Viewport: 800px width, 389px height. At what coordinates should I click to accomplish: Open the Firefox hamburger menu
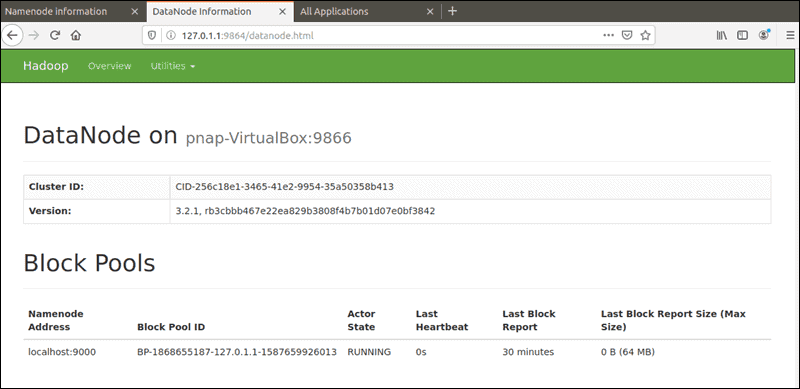point(790,35)
